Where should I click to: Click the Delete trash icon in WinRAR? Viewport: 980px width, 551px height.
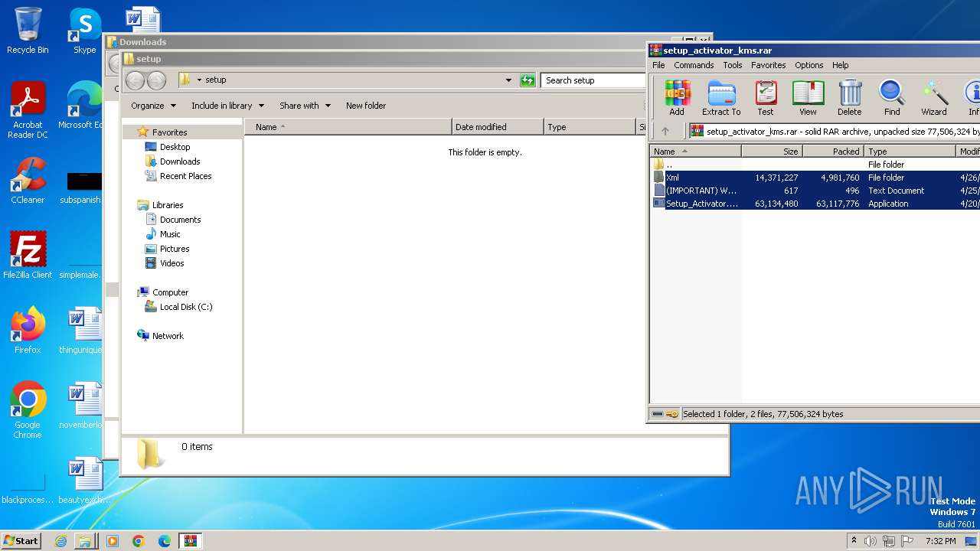[x=850, y=97]
